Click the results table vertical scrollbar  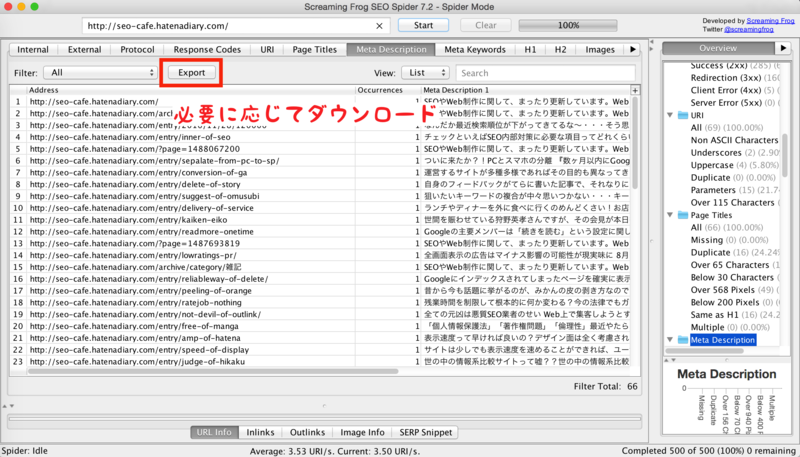[x=635, y=143]
